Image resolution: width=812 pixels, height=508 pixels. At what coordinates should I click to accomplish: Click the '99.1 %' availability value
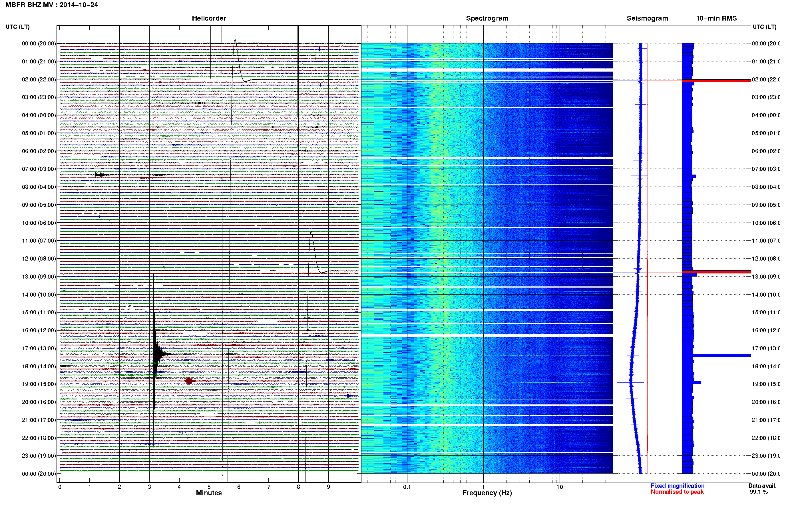tap(759, 492)
